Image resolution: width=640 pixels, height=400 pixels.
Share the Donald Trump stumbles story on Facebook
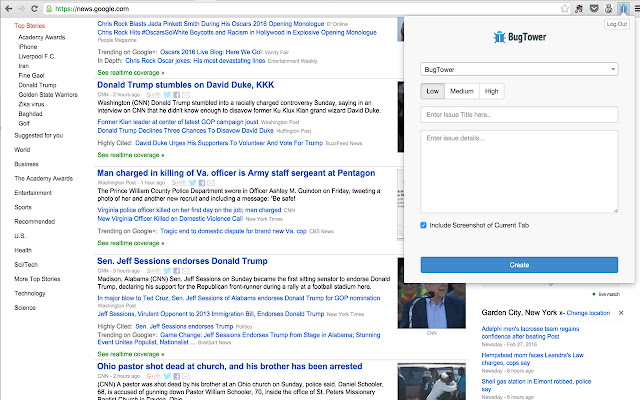click(x=177, y=95)
